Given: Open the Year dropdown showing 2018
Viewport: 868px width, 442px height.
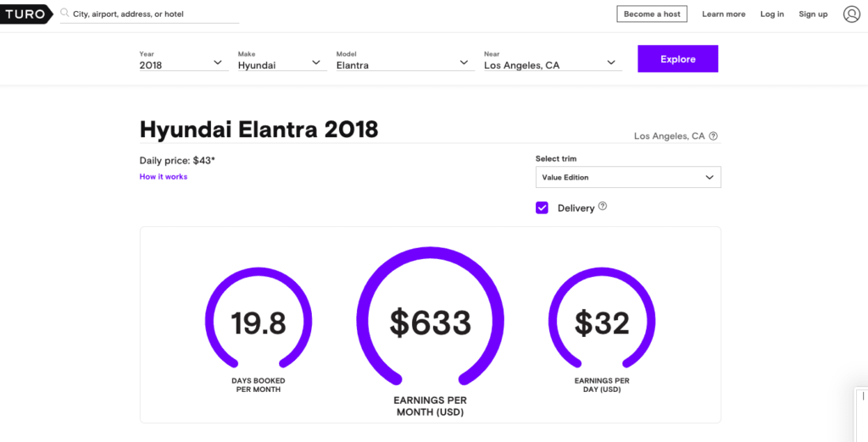Looking at the screenshot, I should tap(184, 62).
